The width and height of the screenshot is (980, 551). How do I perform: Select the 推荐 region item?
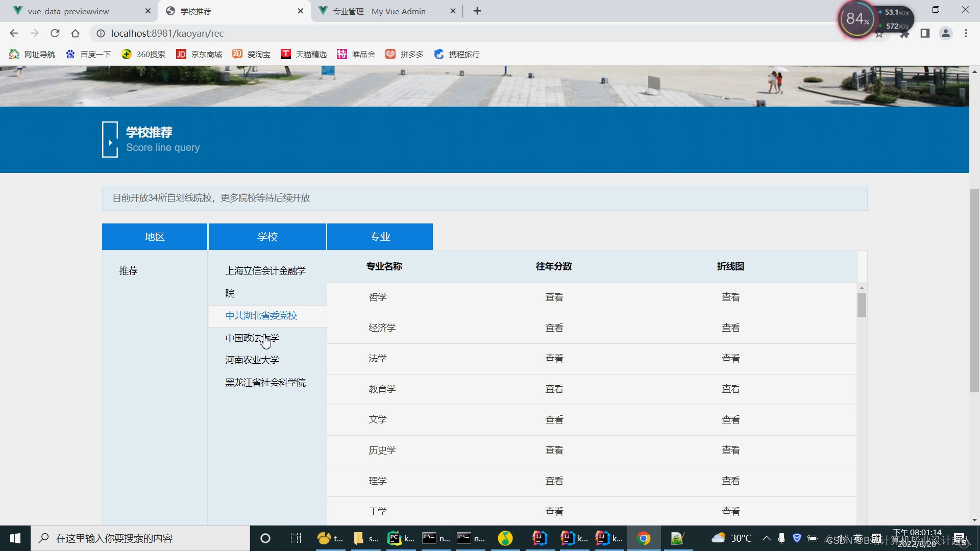(129, 271)
